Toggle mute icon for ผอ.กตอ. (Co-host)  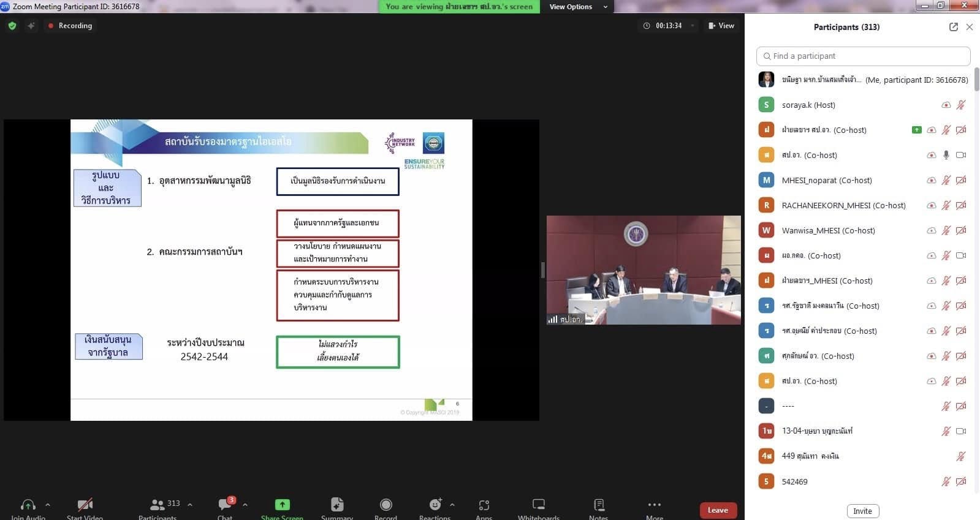pos(946,255)
